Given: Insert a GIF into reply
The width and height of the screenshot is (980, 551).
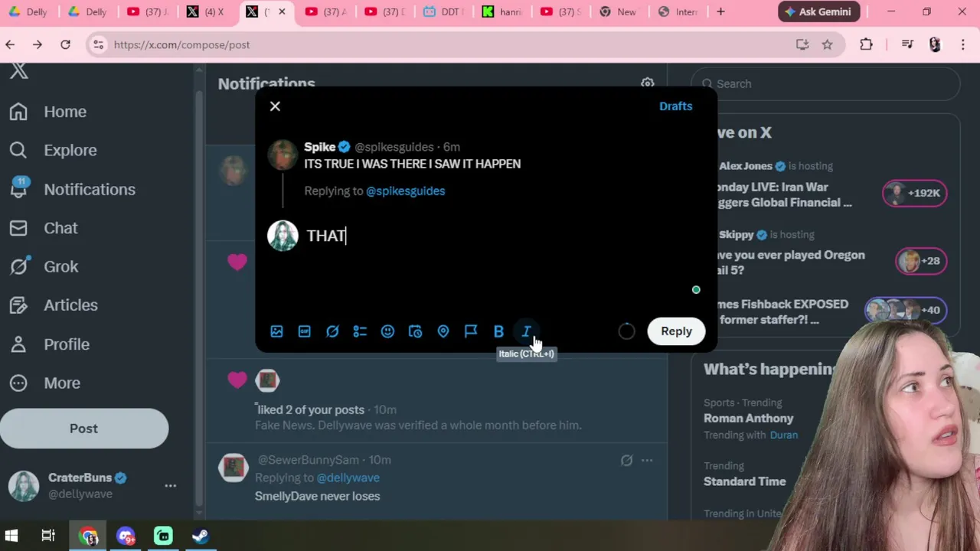Looking at the screenshot, I should (304, 331).
